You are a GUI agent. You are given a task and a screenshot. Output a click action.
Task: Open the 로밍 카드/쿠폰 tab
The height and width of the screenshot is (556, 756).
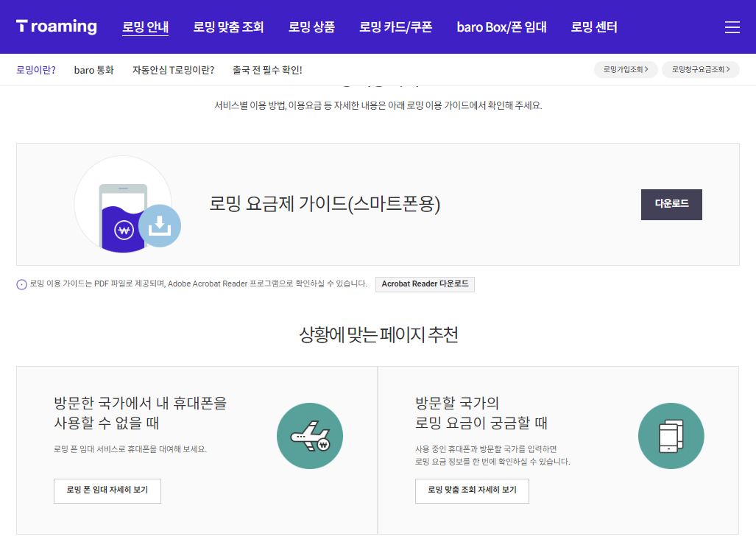(395, 27)
